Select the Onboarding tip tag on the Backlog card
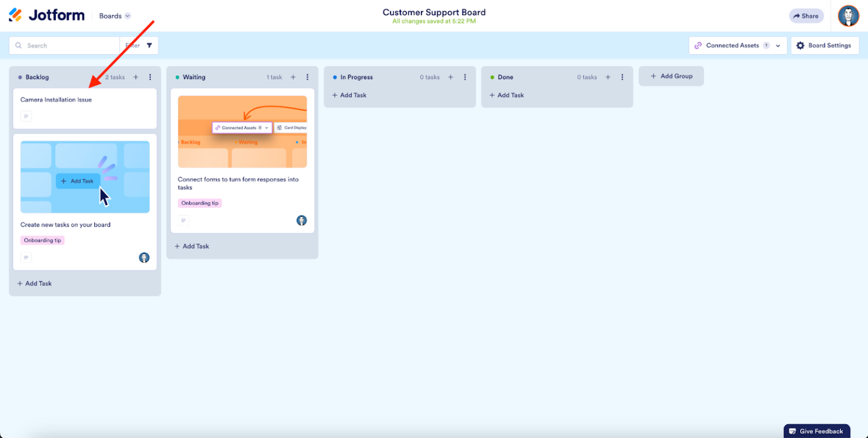This screenshot has width=868, height=438. (x=42, y=240)
